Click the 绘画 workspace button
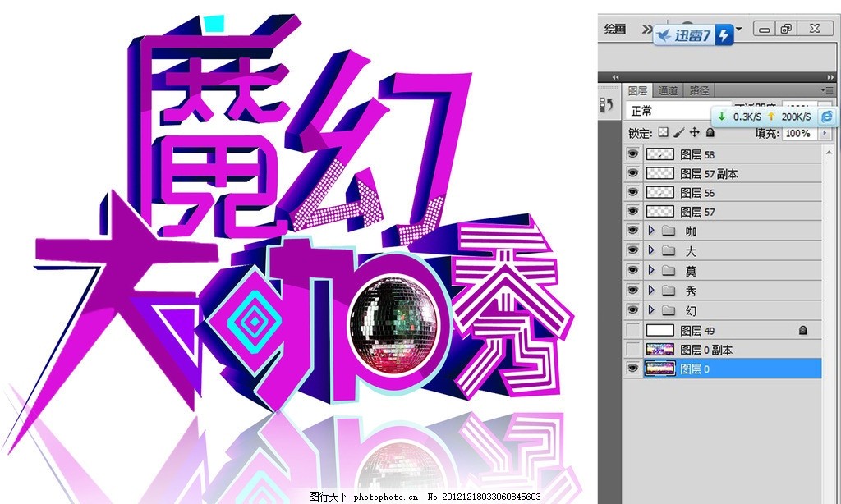841x504 pixels. click(615, 29)
